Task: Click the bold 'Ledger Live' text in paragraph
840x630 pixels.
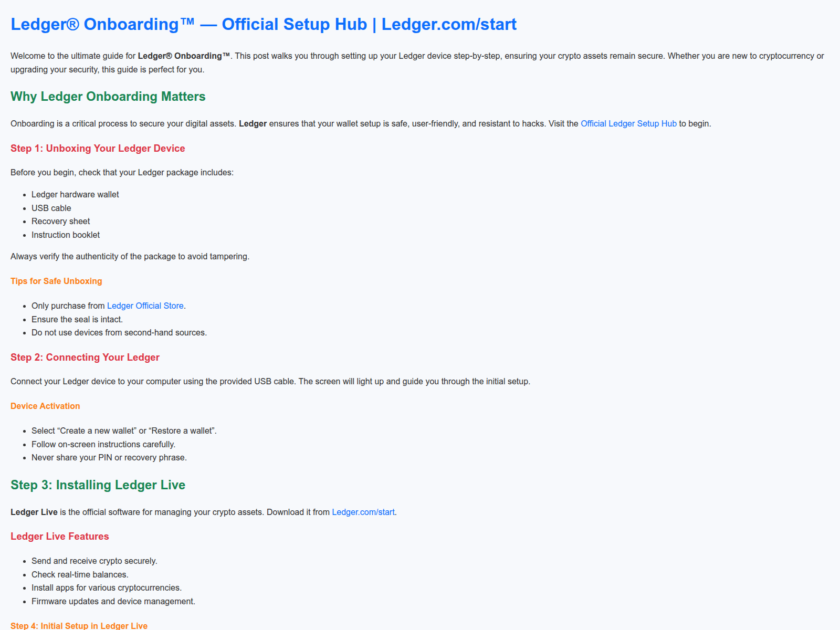Action: (34, 512)
